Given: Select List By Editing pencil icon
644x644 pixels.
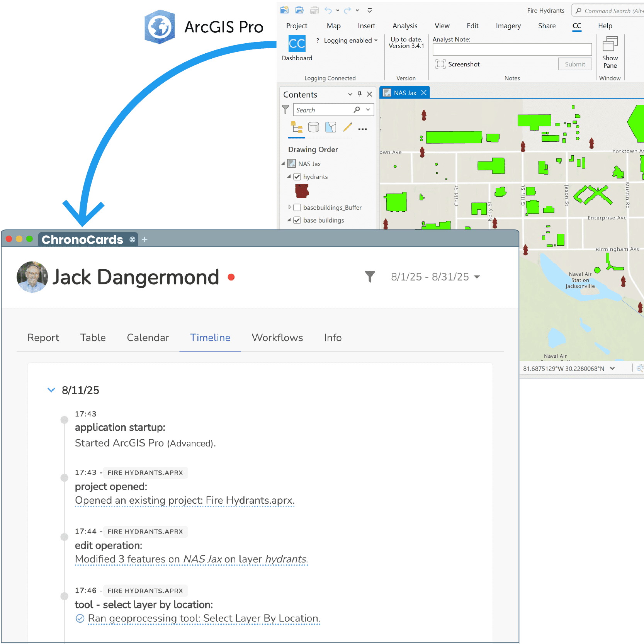Looking at the screenshot, I should (x=347, y=127).
